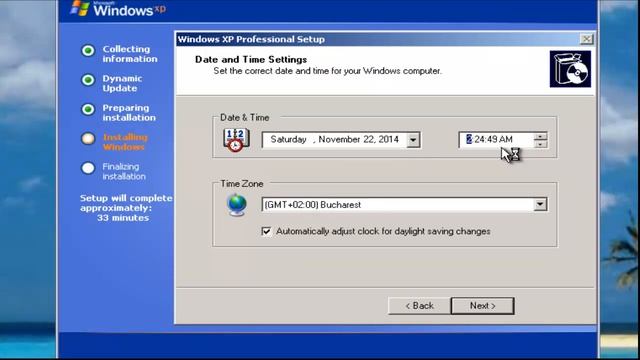This screenshot has width=640, height=360.
Task: Click the "Time Zone" group label
Action: pyautogui.click(x=242, y=184)
